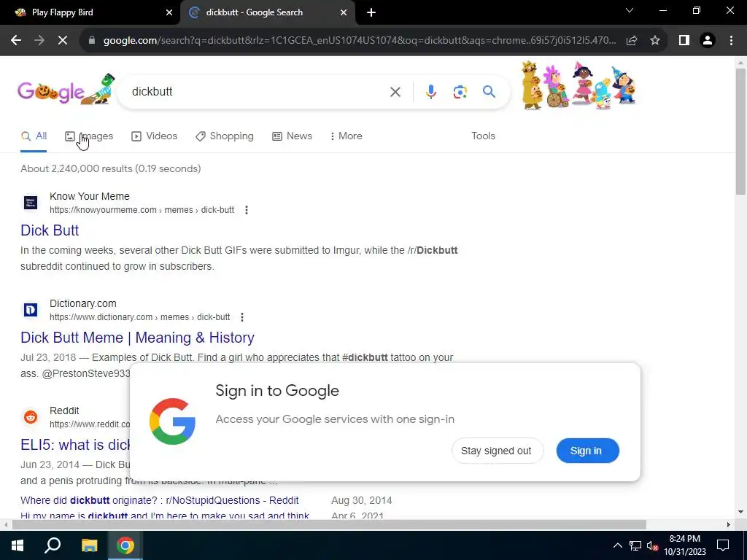Screen dimensions: 747x560
Task: Click the vertical scrollbar thumb
Action: click(x=740, y=131)
